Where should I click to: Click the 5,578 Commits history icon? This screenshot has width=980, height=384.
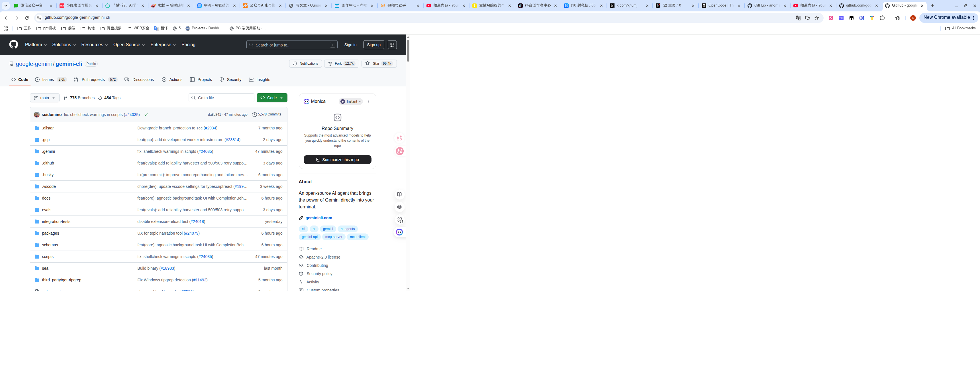254,115
